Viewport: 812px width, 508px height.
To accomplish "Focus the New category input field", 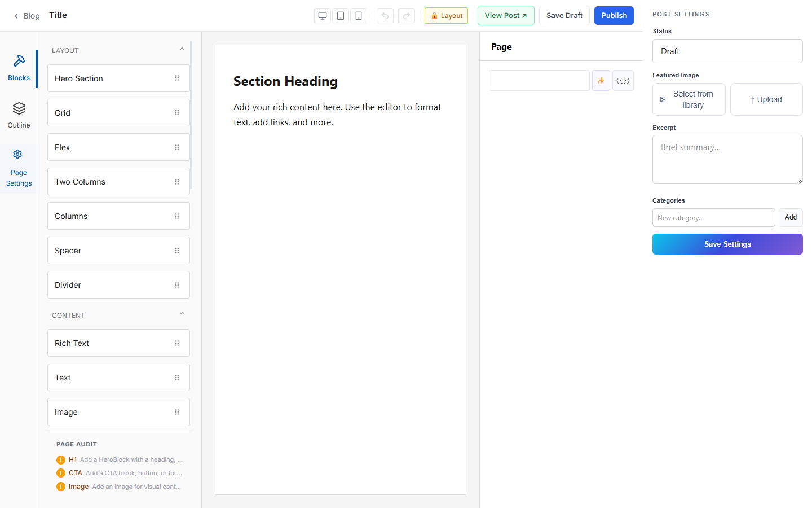I will point(714,218).
